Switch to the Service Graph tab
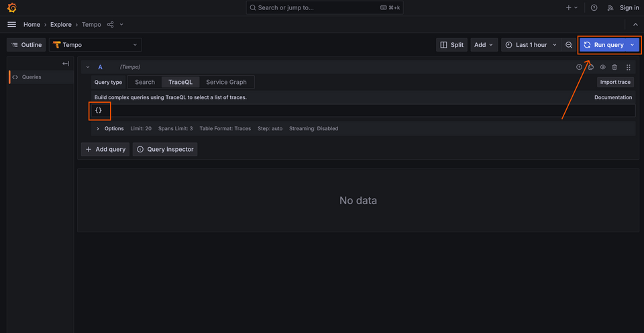This screenshot has width=644, height=333. [226, 82]
